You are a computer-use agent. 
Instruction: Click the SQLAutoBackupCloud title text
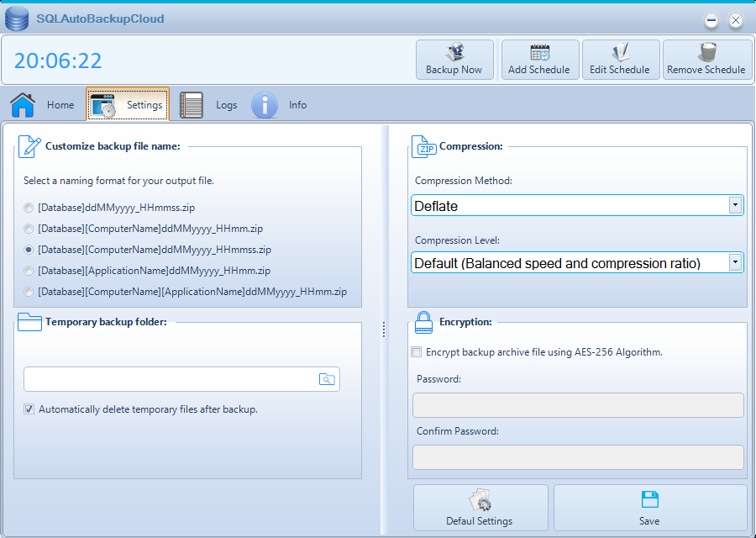(x=100, y=18)
